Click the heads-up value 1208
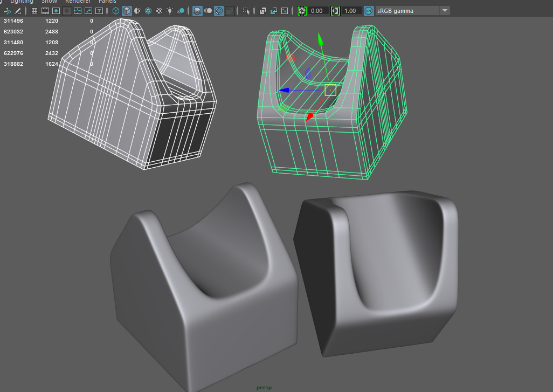Image resolution: width=553 pixels, height=392 pixels. click(52, 43)
